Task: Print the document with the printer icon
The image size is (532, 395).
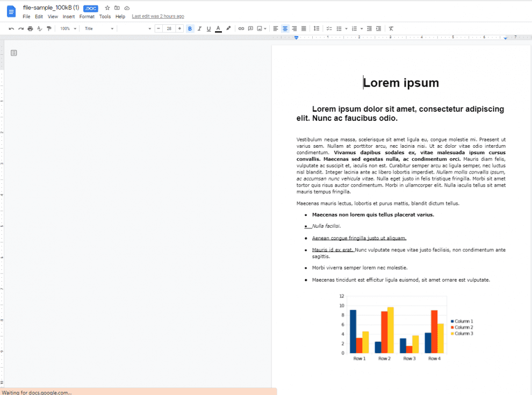Action: click(30, 28)
